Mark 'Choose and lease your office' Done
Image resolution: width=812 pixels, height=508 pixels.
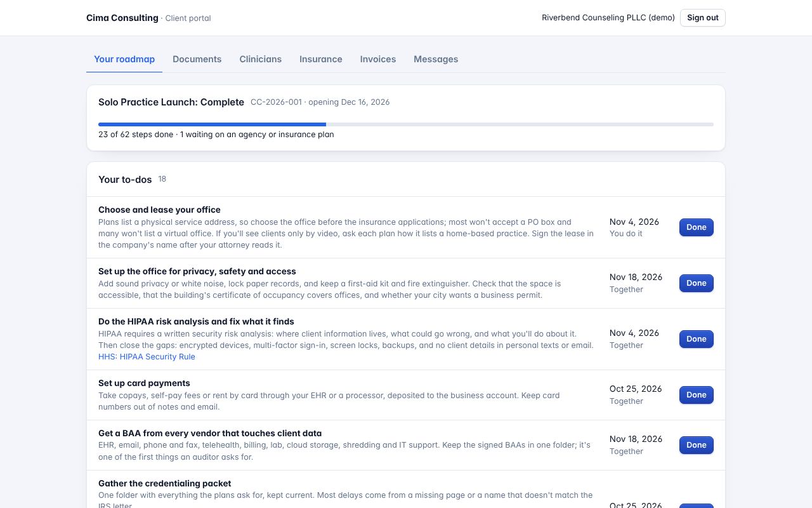pos(697,227)
